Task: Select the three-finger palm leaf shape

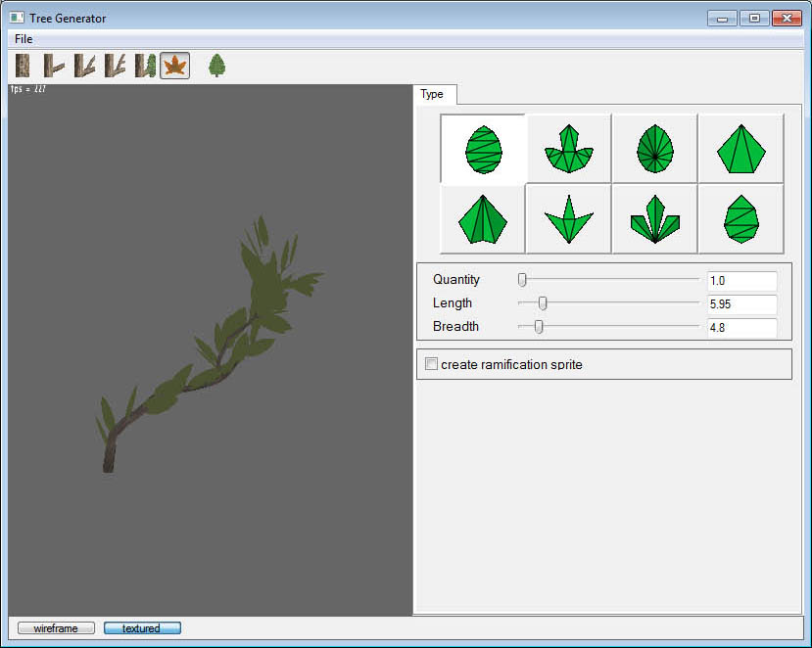Action: click(x=654, y=219)
